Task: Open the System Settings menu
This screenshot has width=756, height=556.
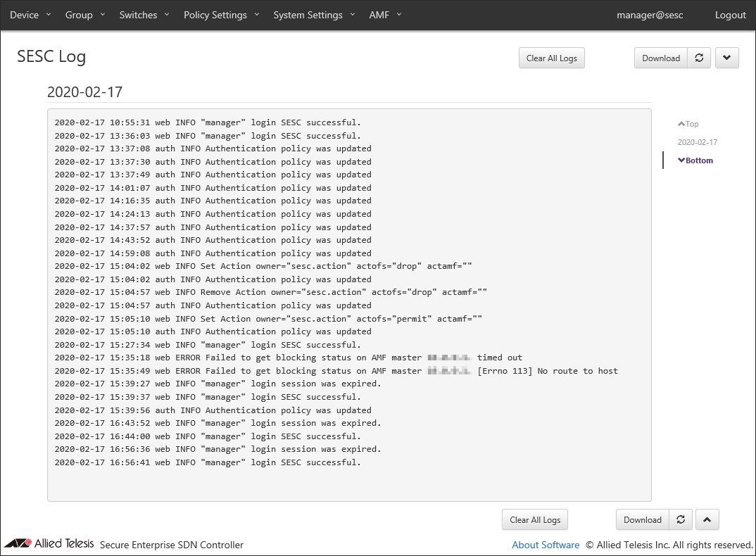Action: click(x=314, y=15)
